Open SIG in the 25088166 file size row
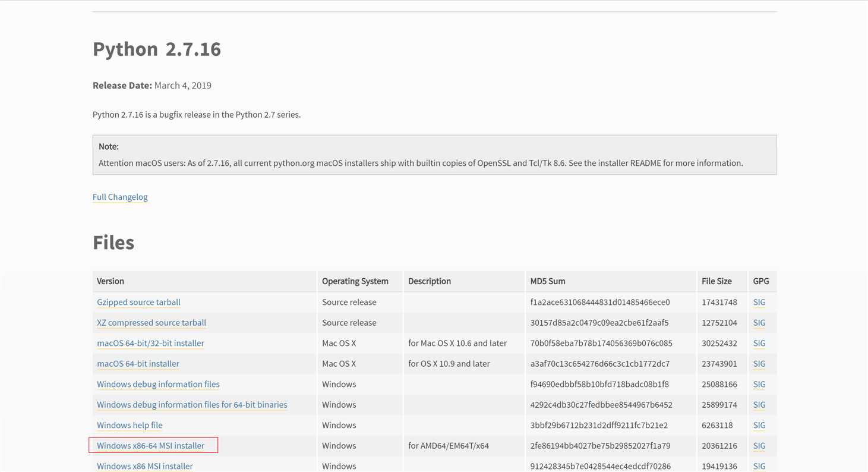The height and width of the screenshot is (472, 868). [x=759, y=384]
